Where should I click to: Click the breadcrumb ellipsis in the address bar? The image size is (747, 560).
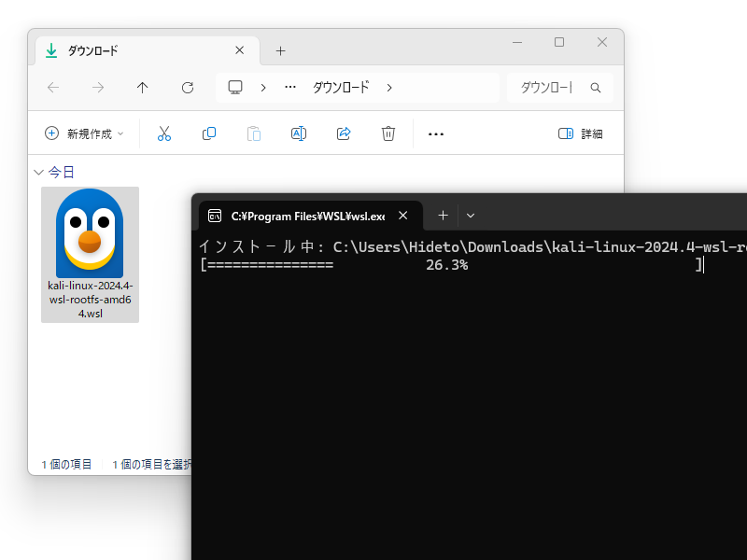coord(289,87)
